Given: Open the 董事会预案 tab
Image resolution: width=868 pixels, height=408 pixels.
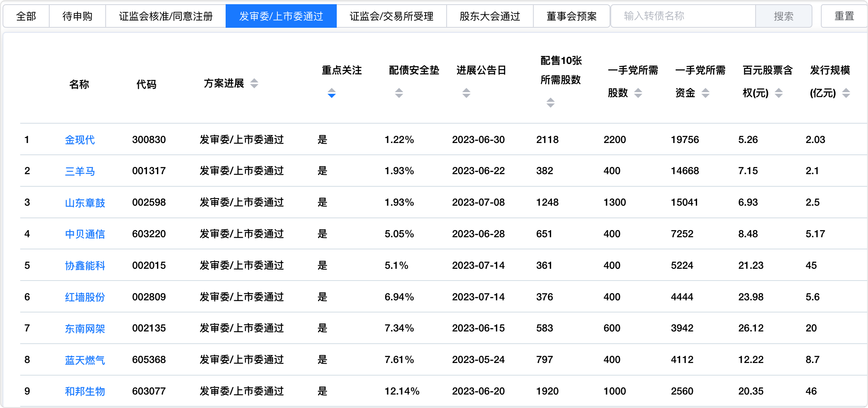Looking at the screenshot, I should point(571,16).
